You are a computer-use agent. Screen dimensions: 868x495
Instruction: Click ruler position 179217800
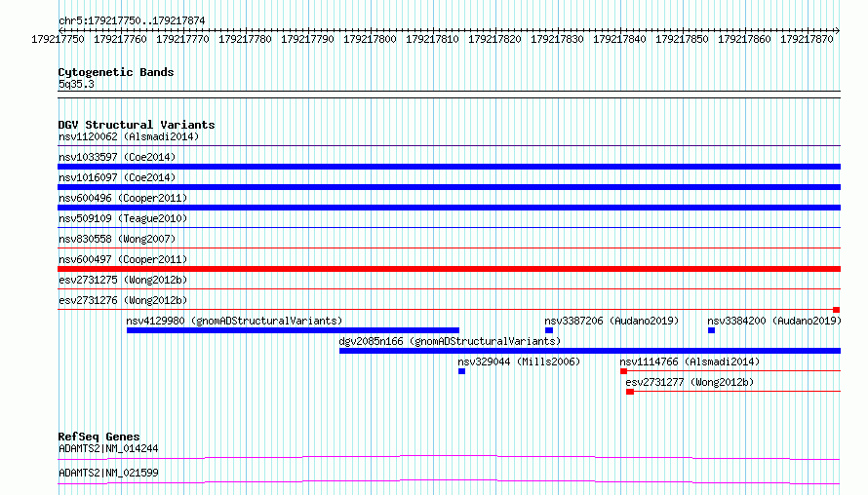tap(370, 39)
